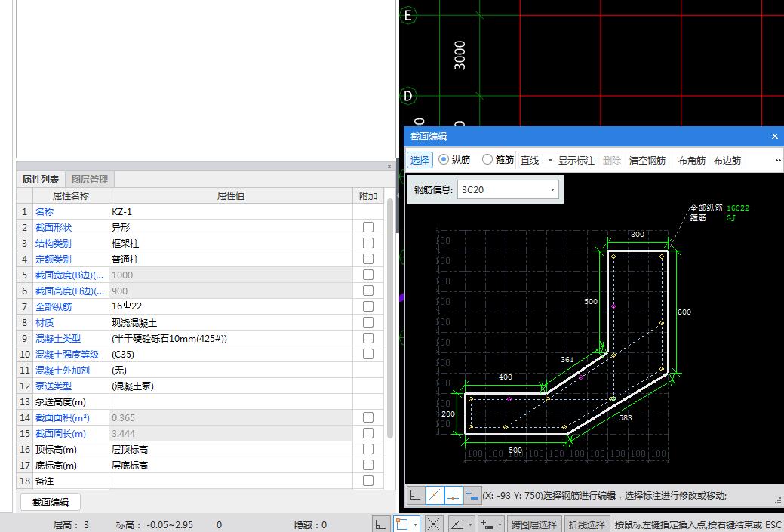Click 折线选择 button in status bar
784x532 pixels.
[x=587, y=524]
